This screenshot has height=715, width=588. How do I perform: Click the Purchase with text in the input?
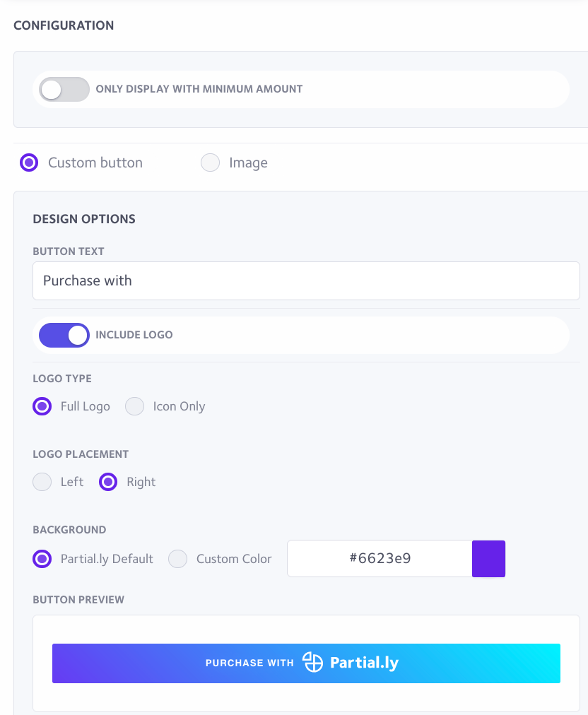(88, 280)
